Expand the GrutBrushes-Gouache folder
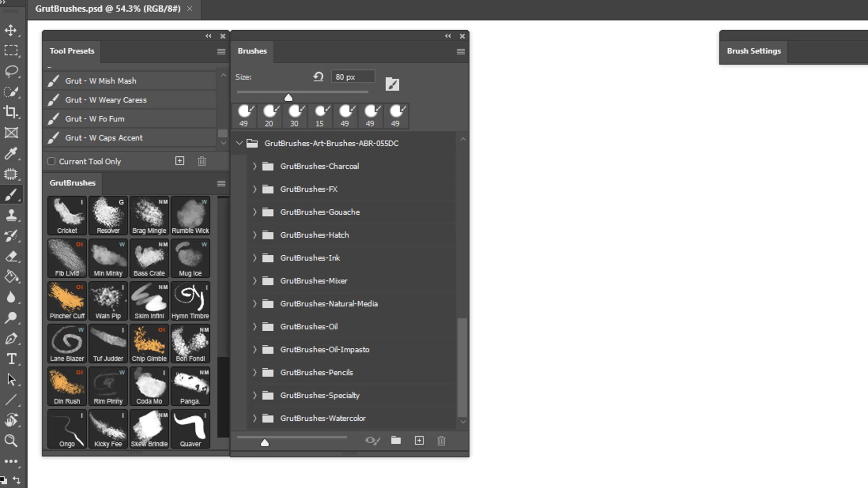 click(255, 212)
